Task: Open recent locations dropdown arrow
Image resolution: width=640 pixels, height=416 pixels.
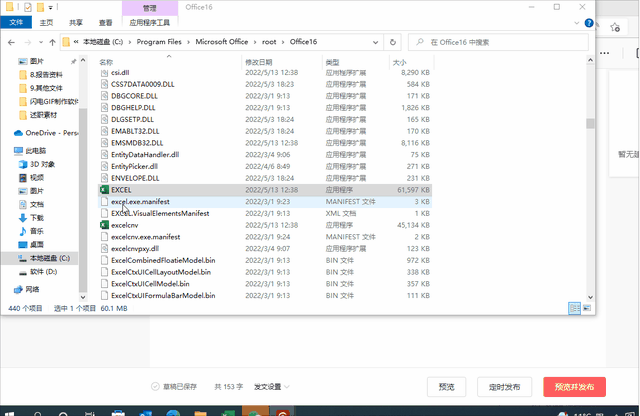Action: point(41,42)
